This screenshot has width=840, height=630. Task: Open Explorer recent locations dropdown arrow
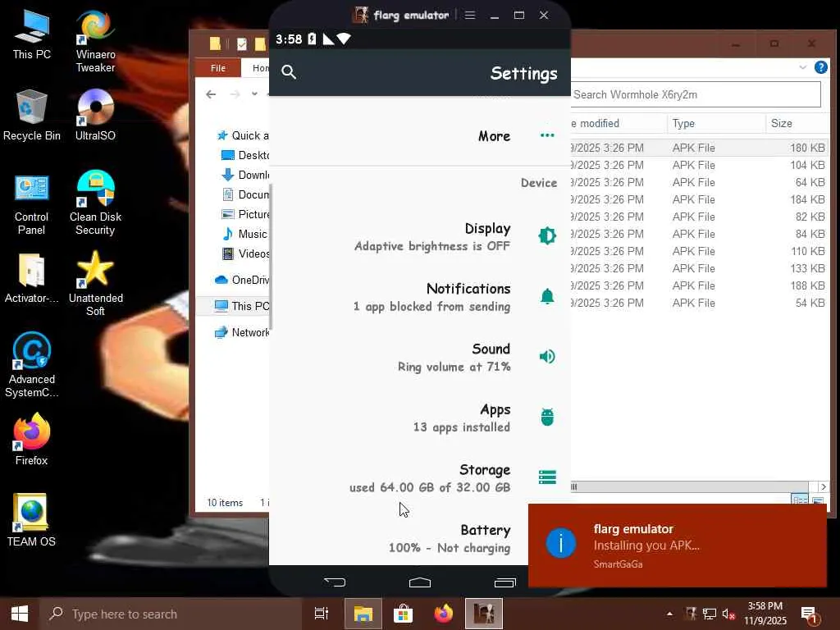pyautogui.click(x=254, y=94)
